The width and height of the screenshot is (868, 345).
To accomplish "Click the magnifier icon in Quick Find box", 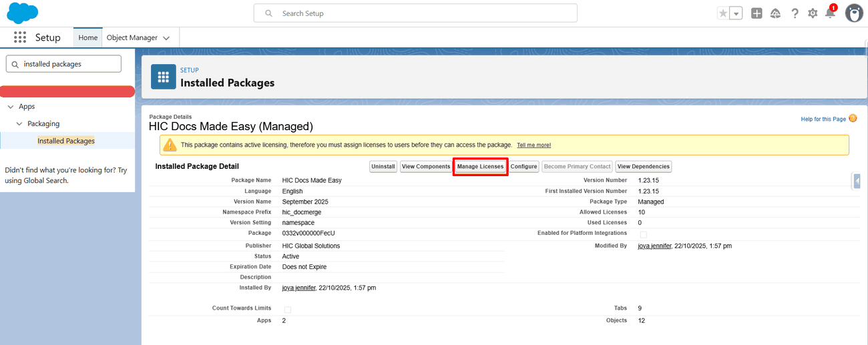I will (15, 64).
